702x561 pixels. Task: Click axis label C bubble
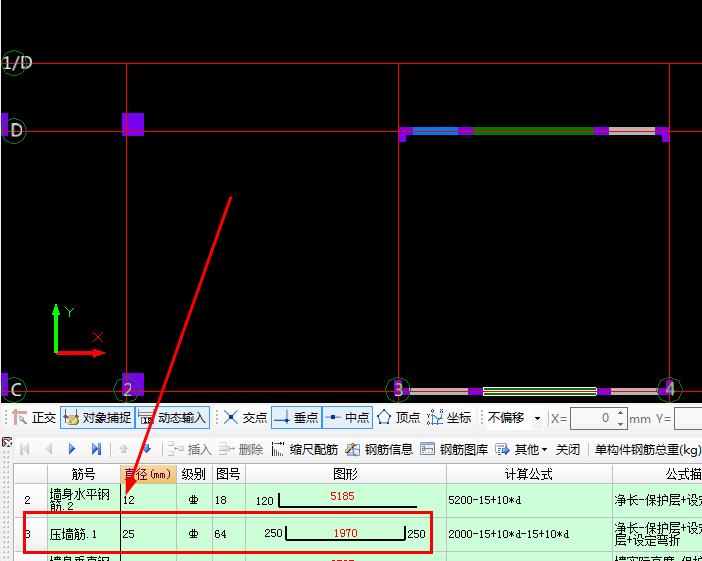click(x=15, y=390)
